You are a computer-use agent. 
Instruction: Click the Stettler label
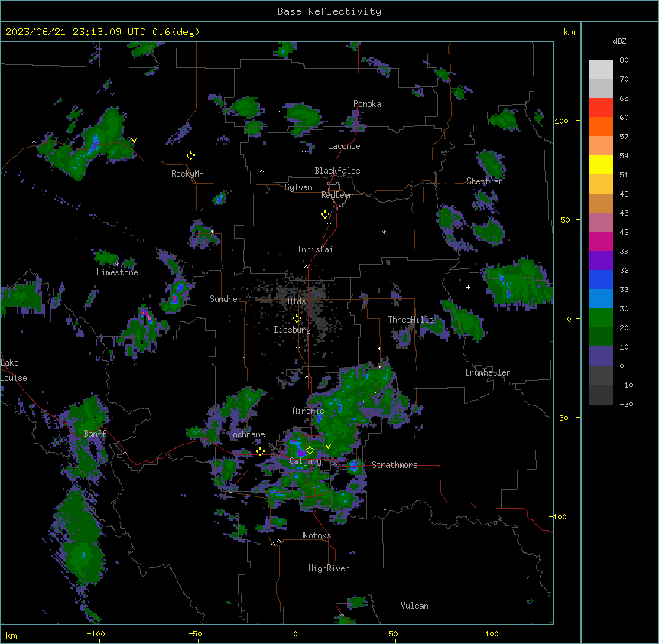pos(484,181)
